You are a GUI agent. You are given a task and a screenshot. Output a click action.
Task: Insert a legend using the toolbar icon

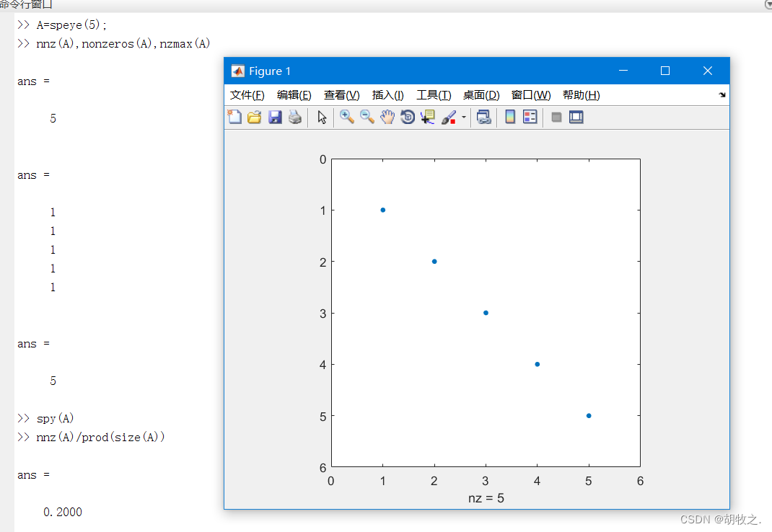(x=530, y=117)
